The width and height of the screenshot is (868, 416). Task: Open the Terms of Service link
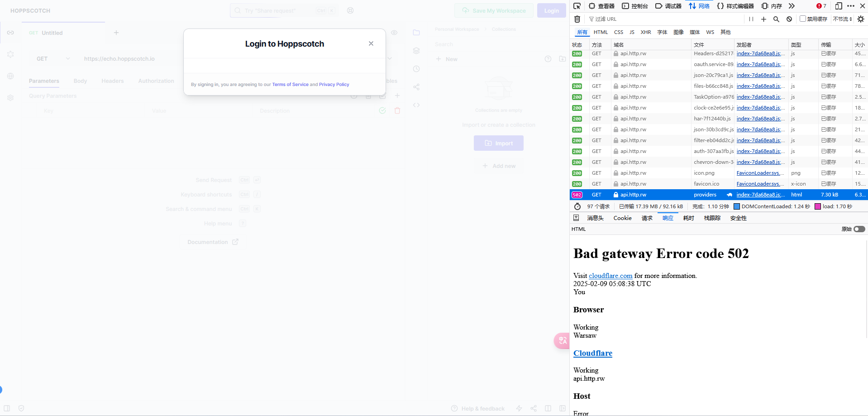pos(290,85)
